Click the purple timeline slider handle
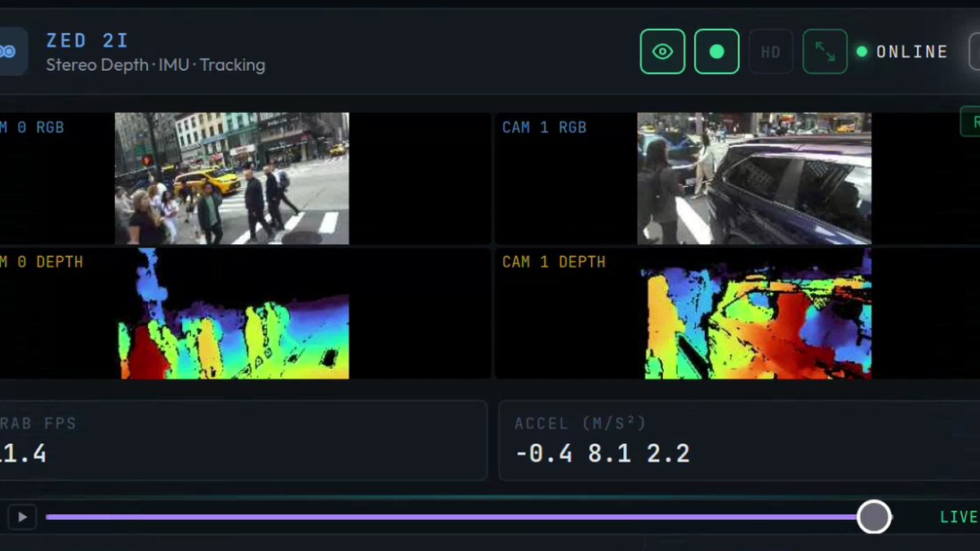980x551 pixels. [874, 517]
